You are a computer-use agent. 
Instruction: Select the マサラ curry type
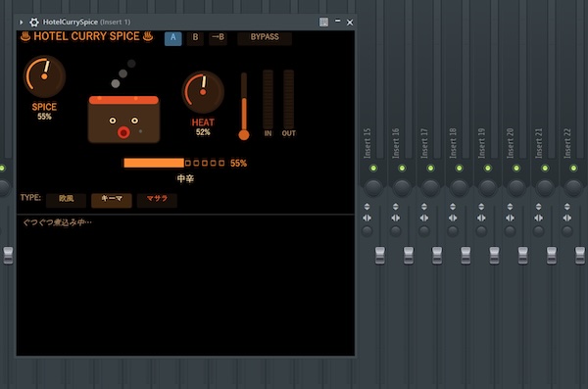coord(157,200)
